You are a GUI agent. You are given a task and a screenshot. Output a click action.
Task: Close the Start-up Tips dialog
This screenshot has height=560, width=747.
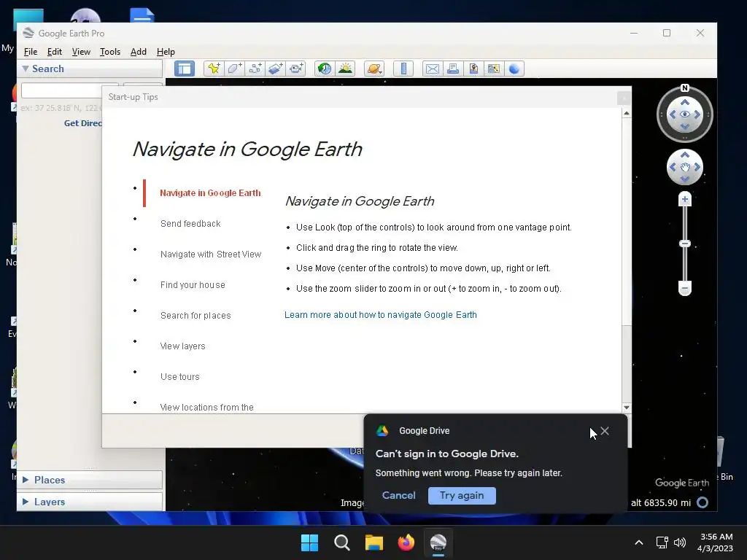tap(624, 98)
